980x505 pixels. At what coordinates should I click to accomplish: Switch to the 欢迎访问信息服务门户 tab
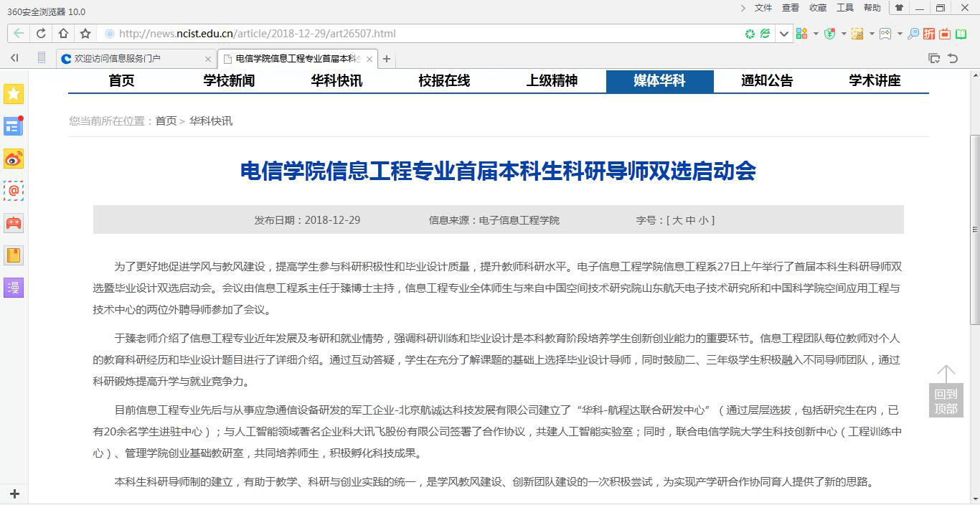tap(136, 59)
